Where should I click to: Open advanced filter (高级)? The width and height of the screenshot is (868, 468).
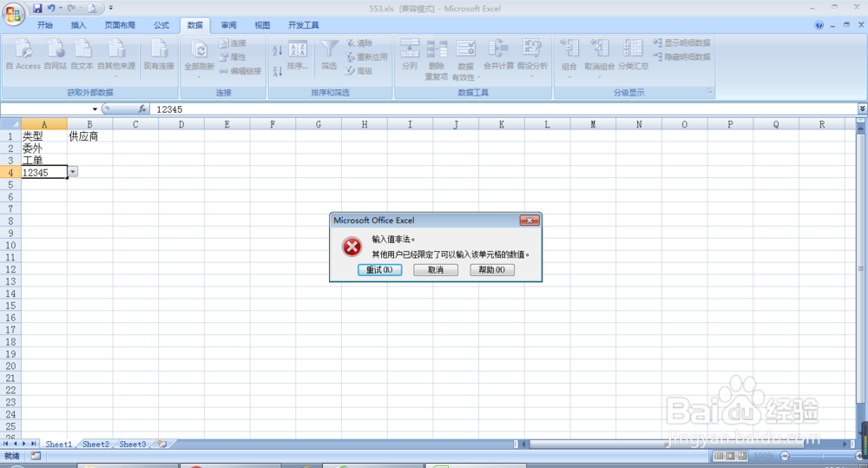[359, 71]
